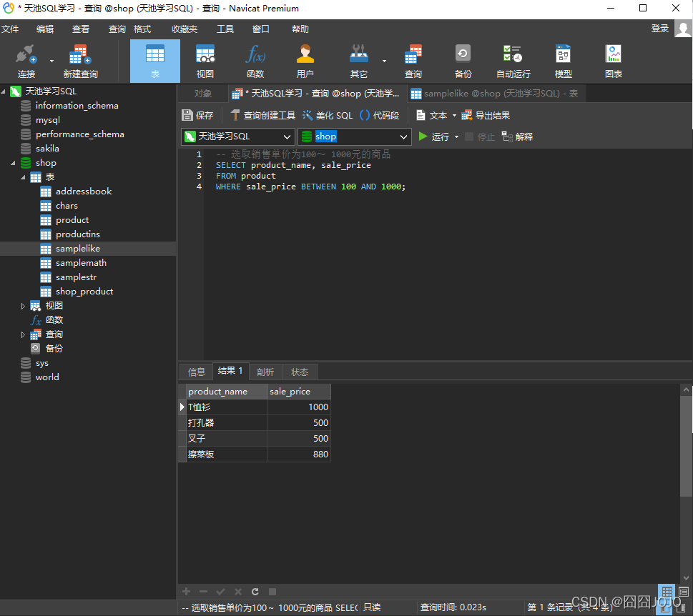Viewport: 693px width, 616px height.
Task: Collapse the 表 tables node
Action: point(23,177)
